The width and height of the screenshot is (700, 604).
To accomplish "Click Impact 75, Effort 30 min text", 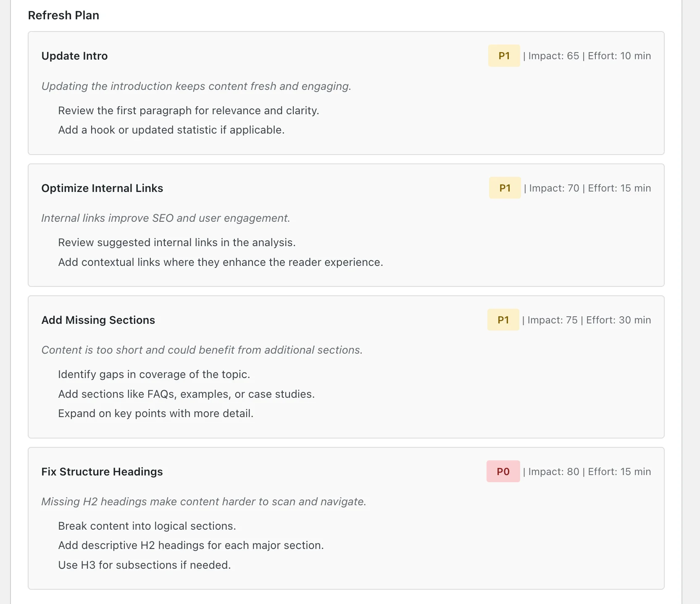I will click(586, 320).
